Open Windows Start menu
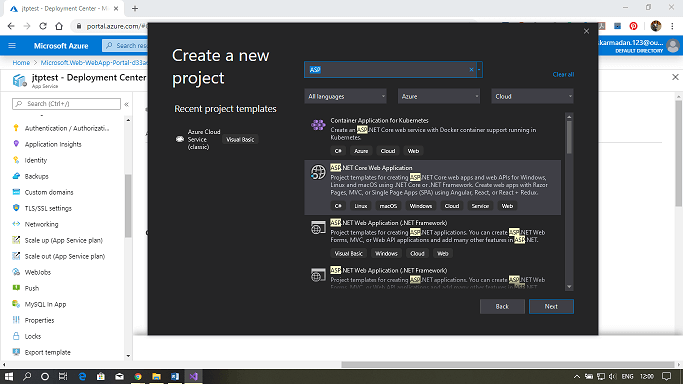This screenshot has width=683, height=384. [x=9, y=376]
